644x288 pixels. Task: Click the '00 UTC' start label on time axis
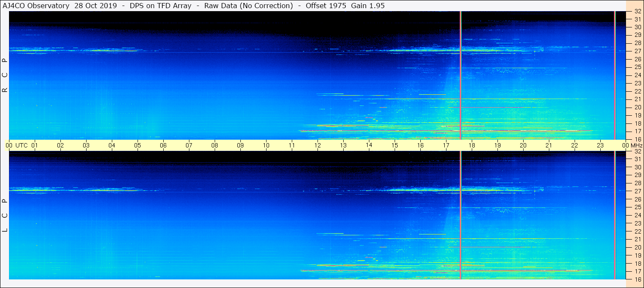point(16,145)
